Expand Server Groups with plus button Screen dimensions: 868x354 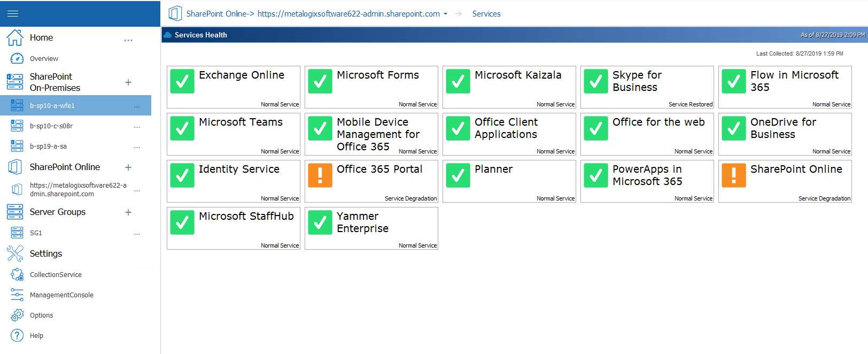click(x=128, y=212)
